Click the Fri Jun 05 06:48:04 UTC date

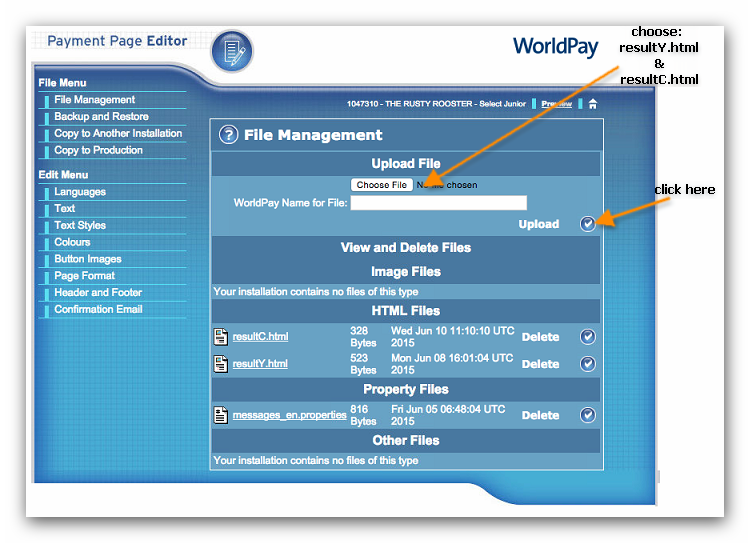(448, 415)
